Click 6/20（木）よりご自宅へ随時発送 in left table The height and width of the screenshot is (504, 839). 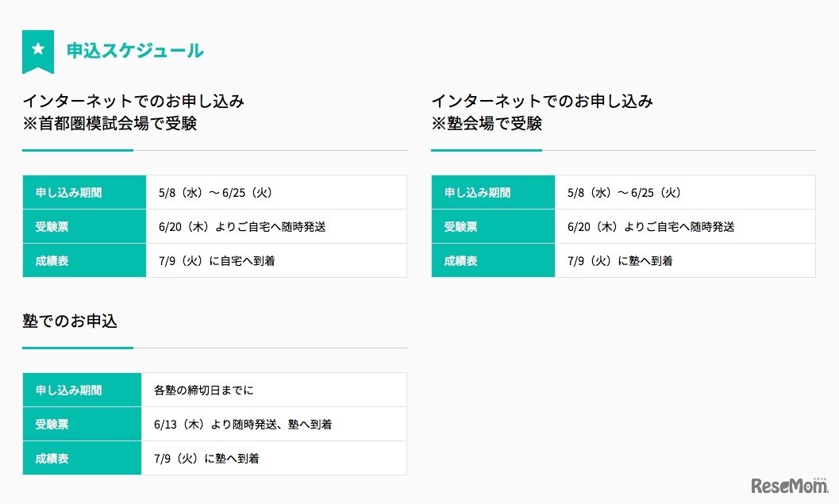(x=242, y=226)
